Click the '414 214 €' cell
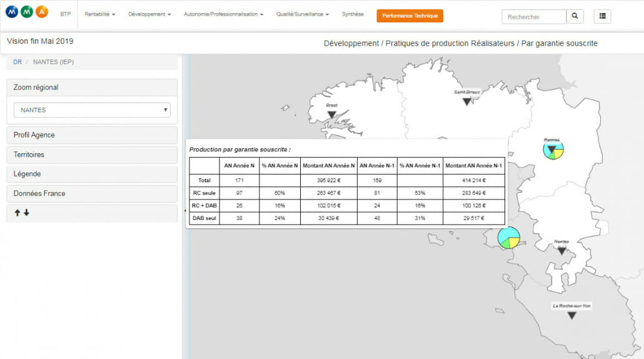 [x=473, y=180]
